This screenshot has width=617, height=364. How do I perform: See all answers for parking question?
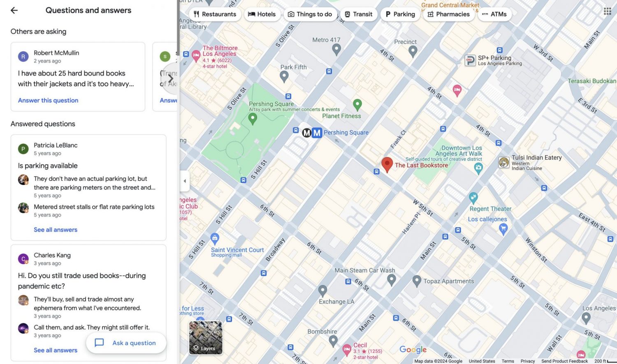[56, 230]
